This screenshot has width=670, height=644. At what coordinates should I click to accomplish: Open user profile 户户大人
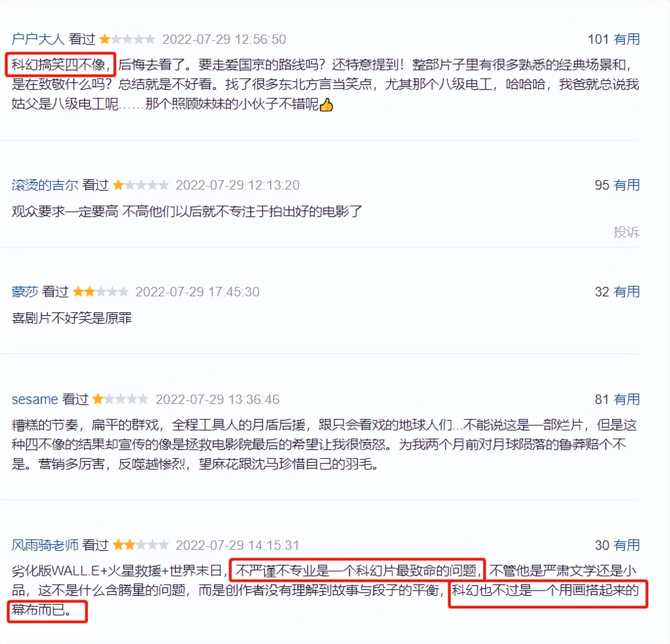coord(38,39)
